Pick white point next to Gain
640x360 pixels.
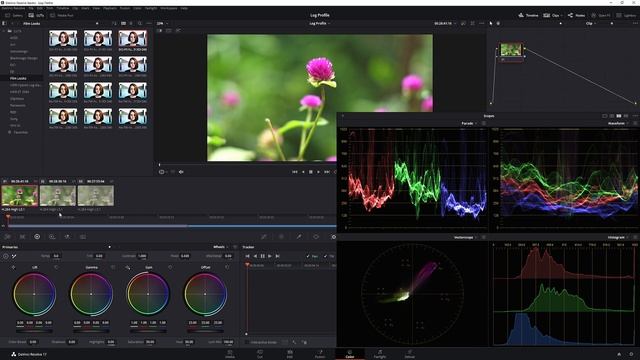coord(128,267)
